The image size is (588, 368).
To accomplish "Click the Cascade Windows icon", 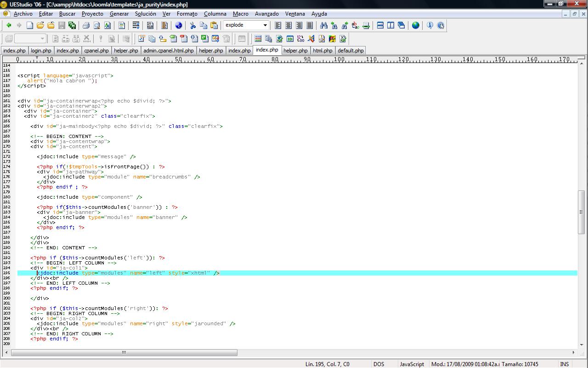I will pos(401,25).
